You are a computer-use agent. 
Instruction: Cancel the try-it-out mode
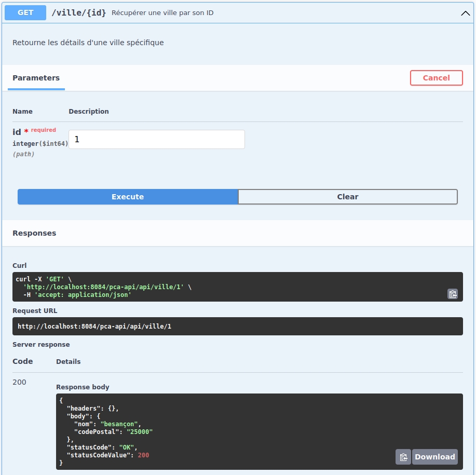436,78
